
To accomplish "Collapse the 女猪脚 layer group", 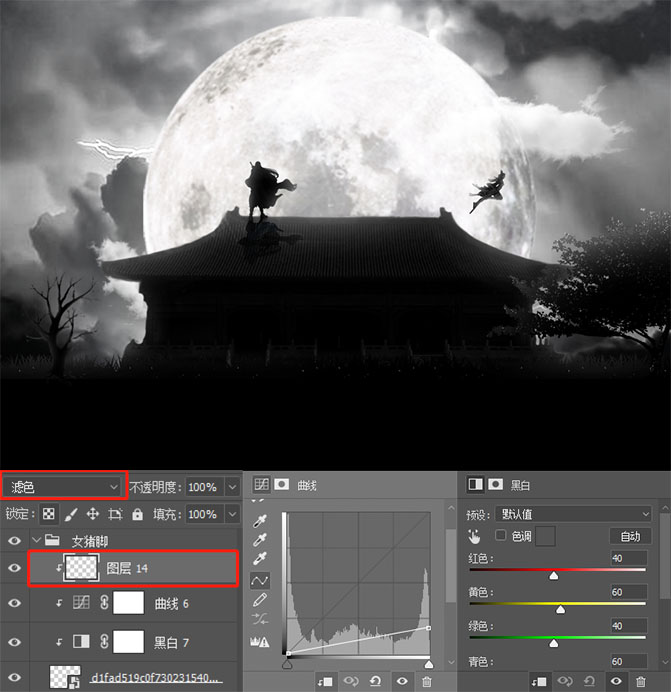I will click(37, 540).
